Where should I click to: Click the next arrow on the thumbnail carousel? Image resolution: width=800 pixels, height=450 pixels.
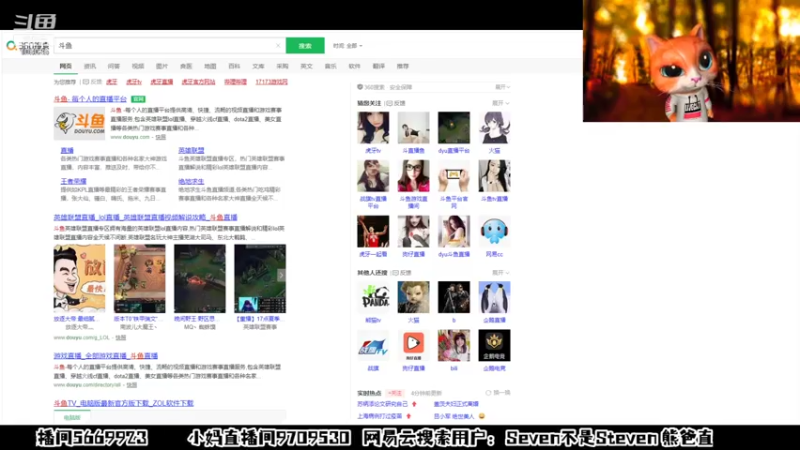point(281,275)
